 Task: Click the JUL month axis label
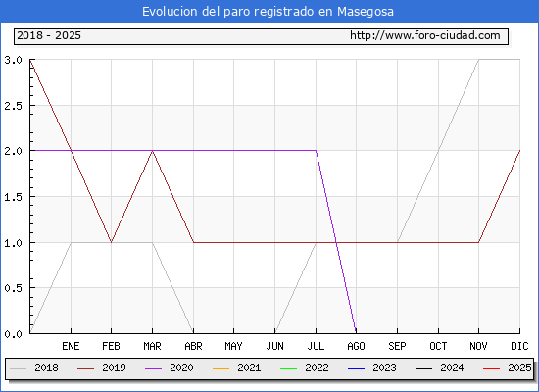click(316, 346)
